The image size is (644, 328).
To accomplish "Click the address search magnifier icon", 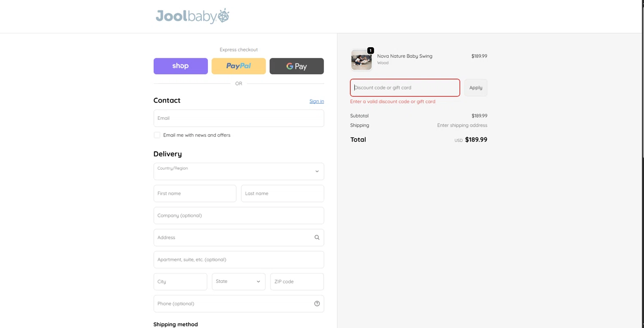I will [317, 237].
